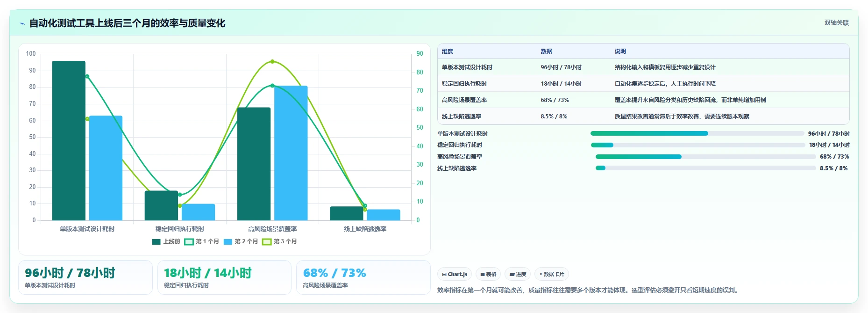Select the dark green bar for 线上缺陷逃逸率

[346, 213]
